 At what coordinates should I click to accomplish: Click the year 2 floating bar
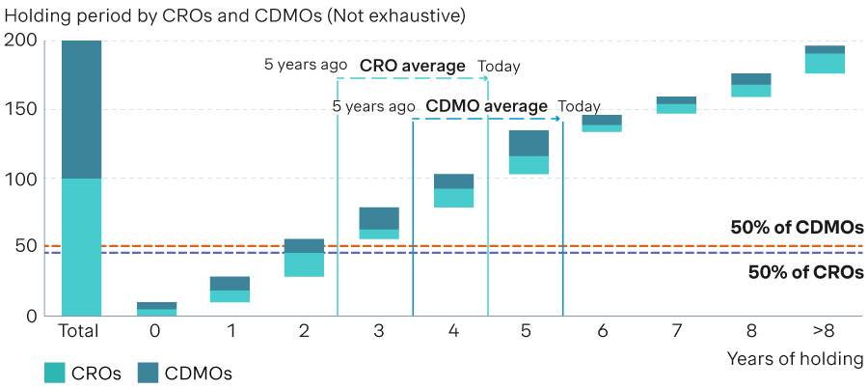(305, 258)
